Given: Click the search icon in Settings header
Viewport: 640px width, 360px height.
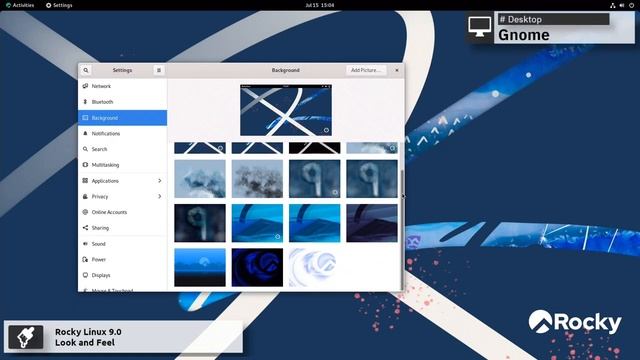Looking at the screenshot, I should point(86,70).
